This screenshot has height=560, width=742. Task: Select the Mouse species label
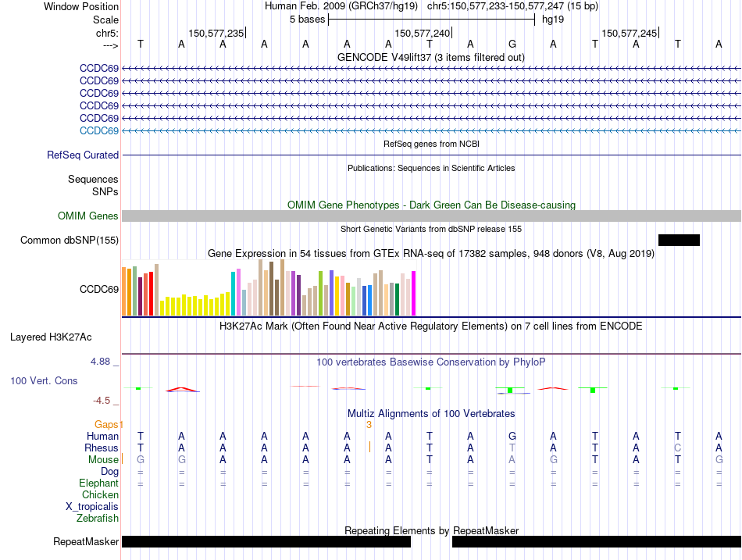(104, 460)
